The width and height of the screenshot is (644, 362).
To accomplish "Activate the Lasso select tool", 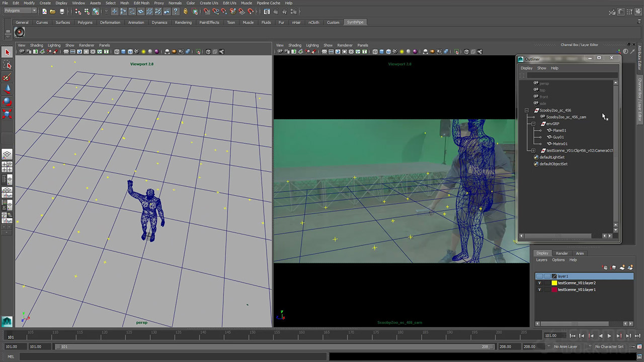I will (x=7, y=65).
